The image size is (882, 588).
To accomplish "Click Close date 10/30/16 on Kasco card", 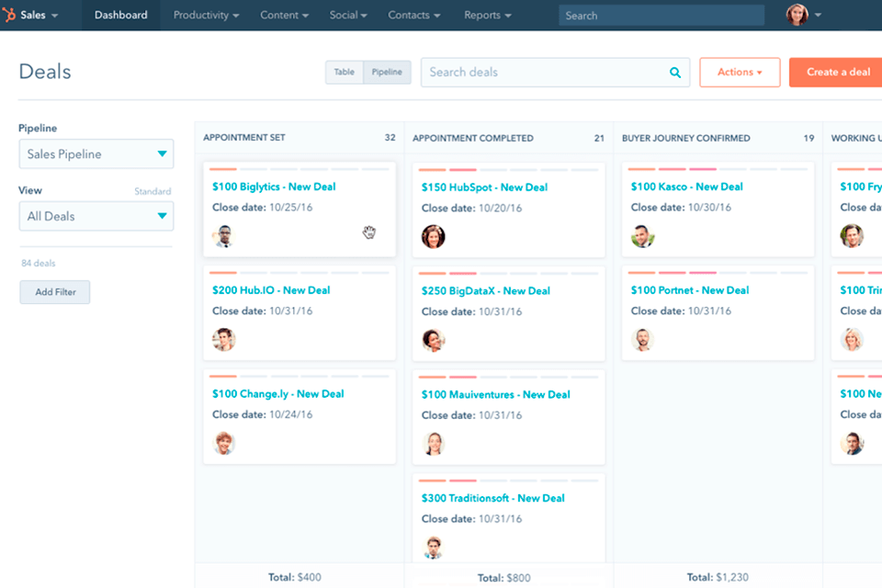I will tap(681, 208).
